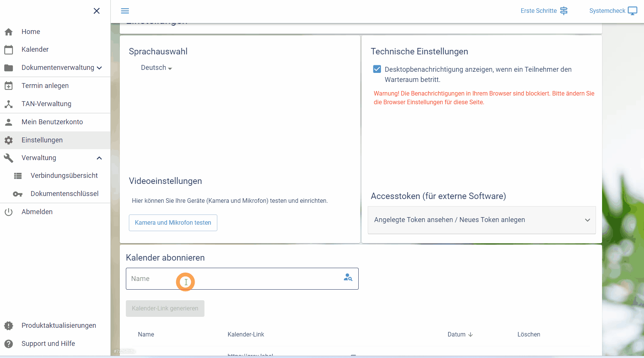The image size is (644, 358).
Task: Sort table by Datum column arrow
Action: pos(470,335)
